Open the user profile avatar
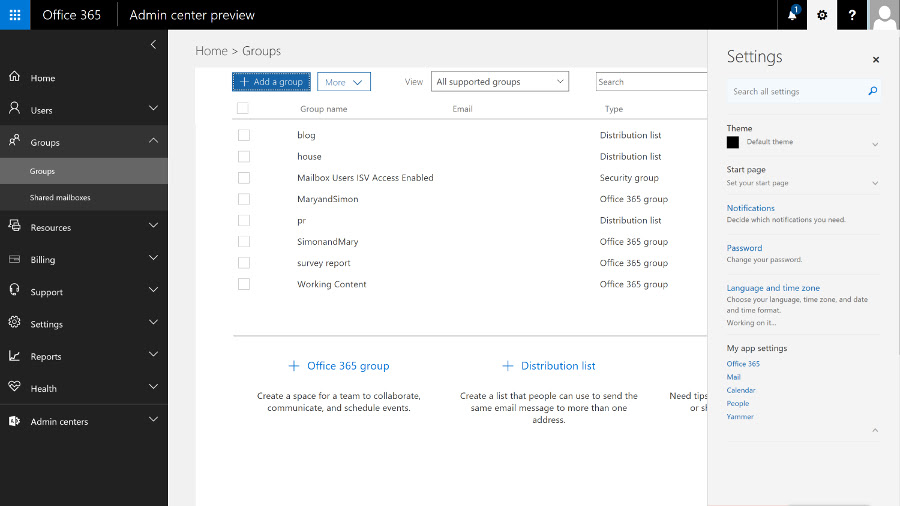 coord(884,15)
